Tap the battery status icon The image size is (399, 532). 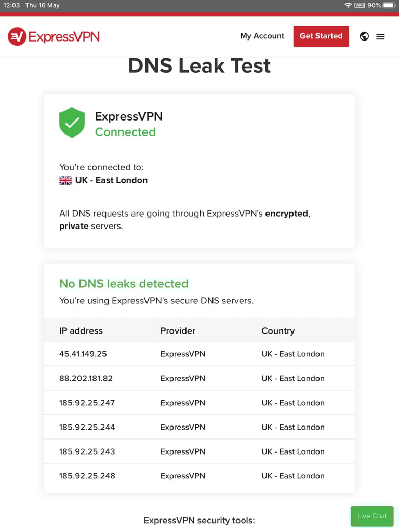(389, 5)
